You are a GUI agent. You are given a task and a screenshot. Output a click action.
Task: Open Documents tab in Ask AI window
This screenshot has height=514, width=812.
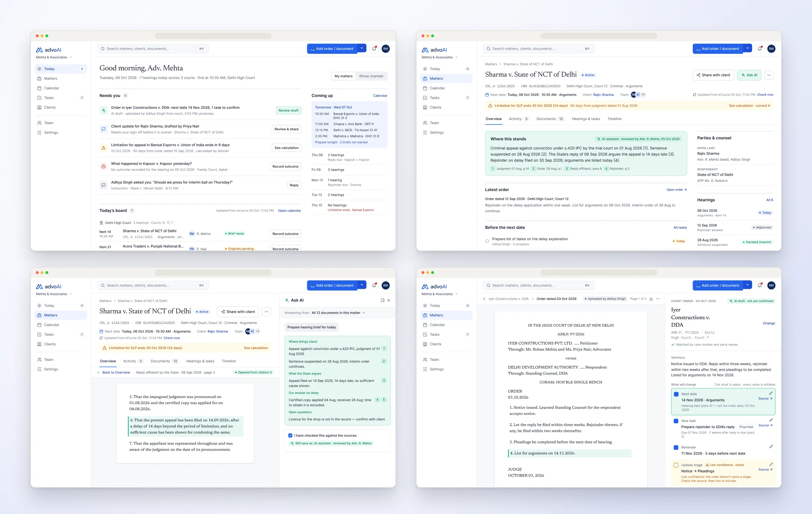coord(164,361)
